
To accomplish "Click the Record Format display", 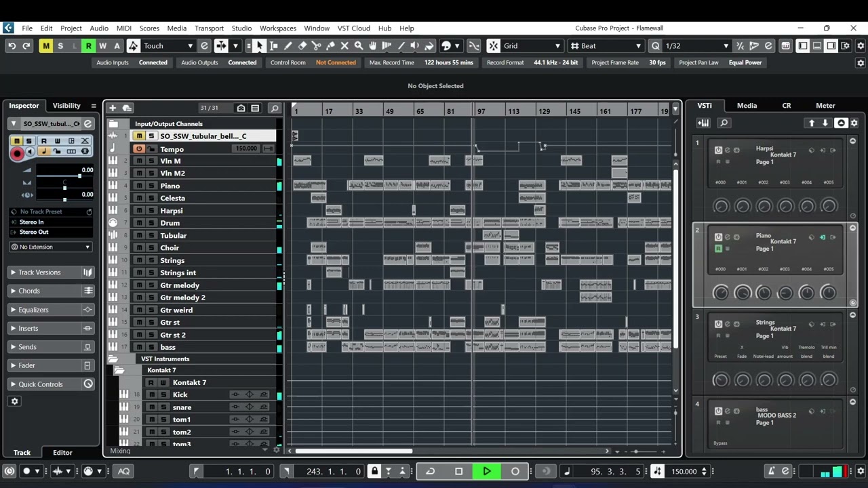I will pyautogui.click(x=532, y=62).
